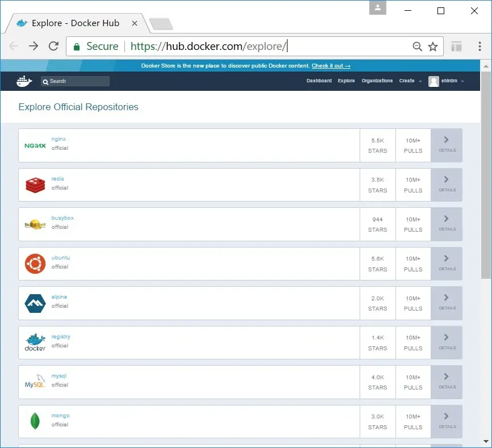Click the vertical scrollbar thumb
Viewport: 492px width, 448px height.
486,175
